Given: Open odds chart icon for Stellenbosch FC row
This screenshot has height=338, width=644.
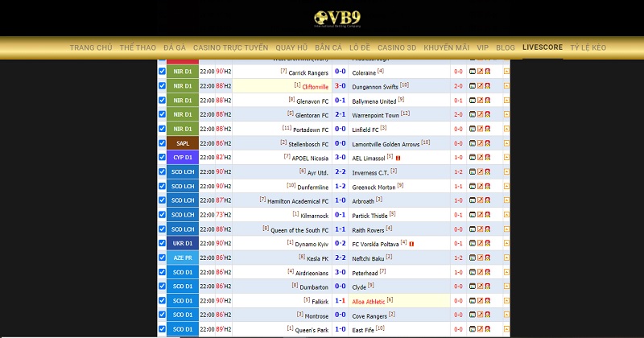Looking at the screenshot, I should (x=480, y=143).
